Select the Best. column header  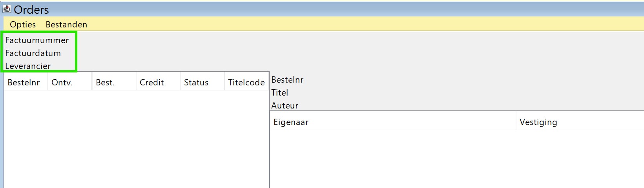(x=105, y=82)
